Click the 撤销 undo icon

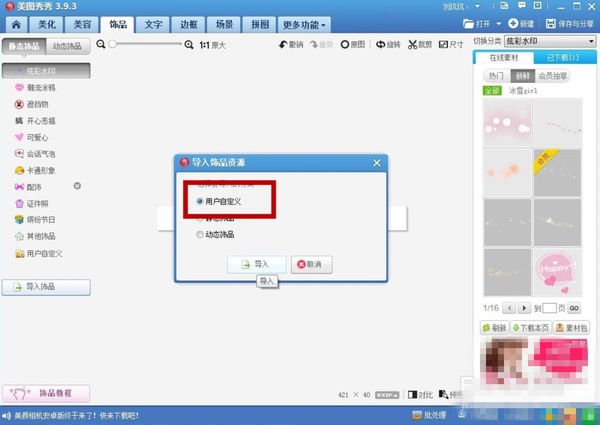tap(283, 45)
